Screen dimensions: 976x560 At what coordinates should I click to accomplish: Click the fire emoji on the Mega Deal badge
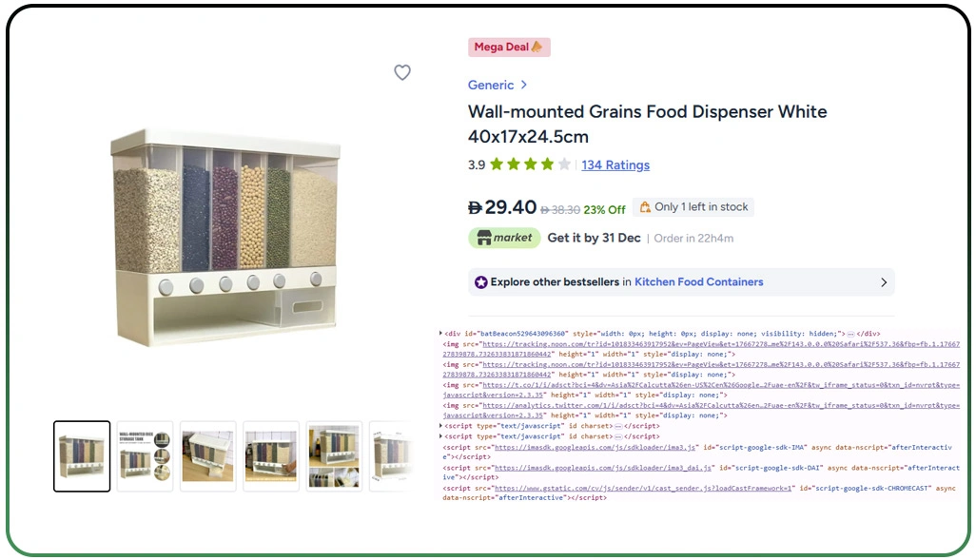coord(537,47)
